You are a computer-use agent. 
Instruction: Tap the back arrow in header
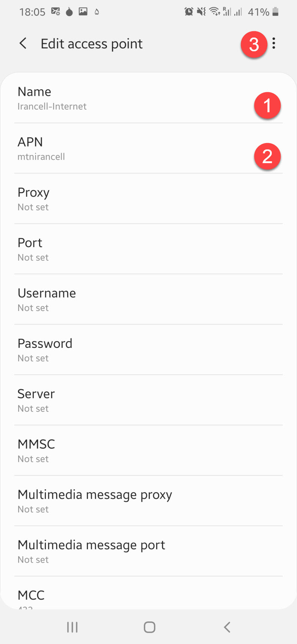click(23, 43)
